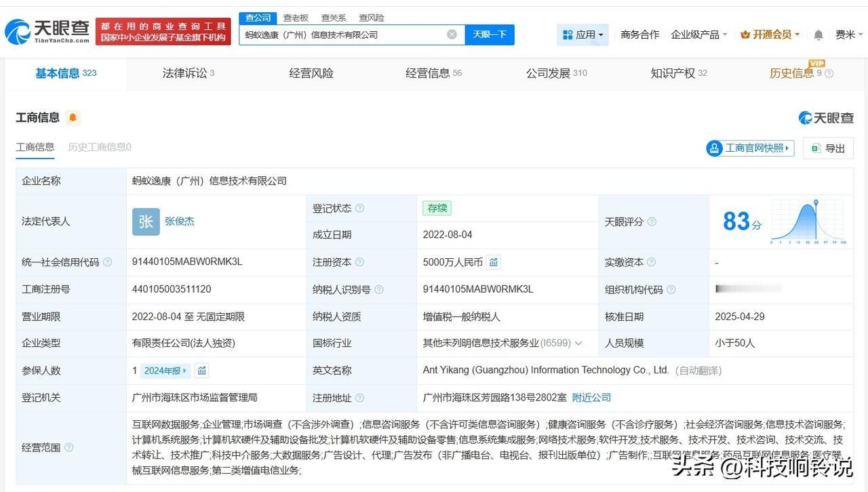Switch to the 工商信息 sub-tab
The image size is (868, 492).
pos(35,147)
